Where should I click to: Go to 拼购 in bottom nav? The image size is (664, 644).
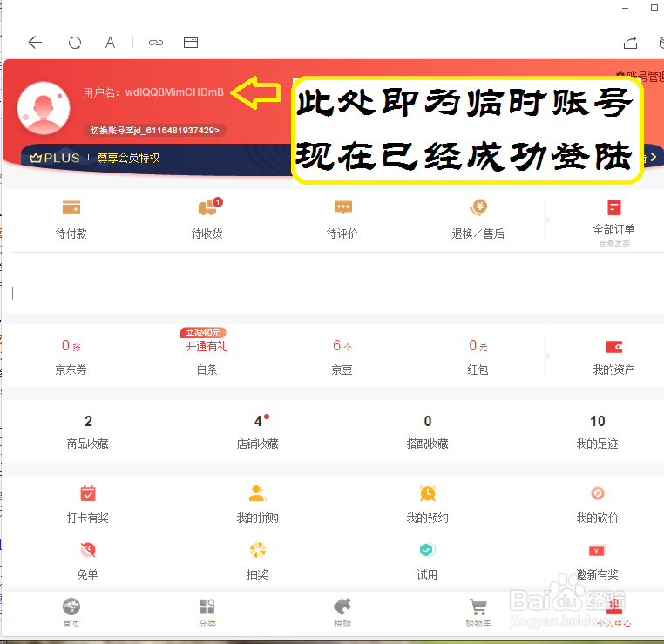pyautogui.click(x=342, y=613)
